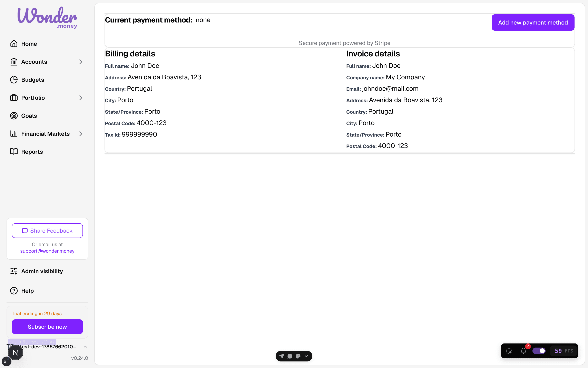This screenshot has height=368, width=588.
Task: Click the Admin visibility sliders icon
Action: coord(14,271)
